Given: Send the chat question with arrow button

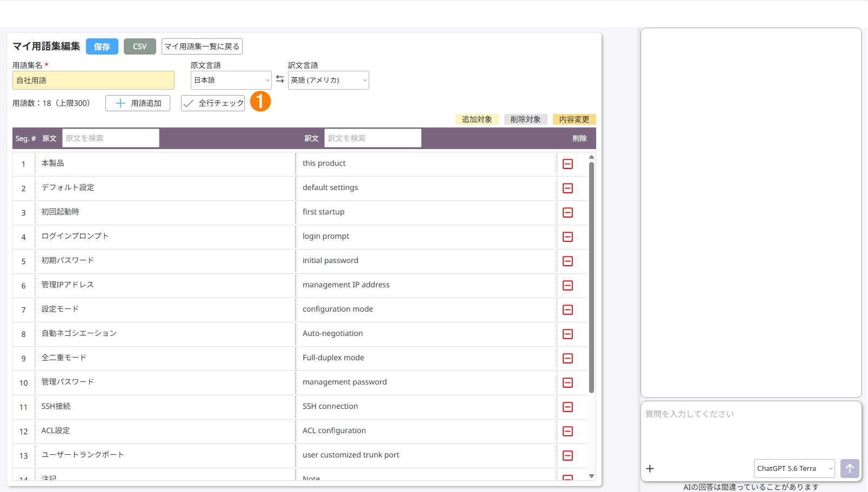Looking at the screenshot, I should point(850,468).
